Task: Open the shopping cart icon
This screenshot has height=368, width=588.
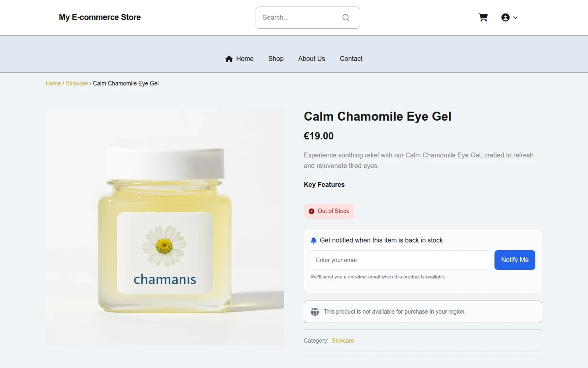Action: point(483,18)
